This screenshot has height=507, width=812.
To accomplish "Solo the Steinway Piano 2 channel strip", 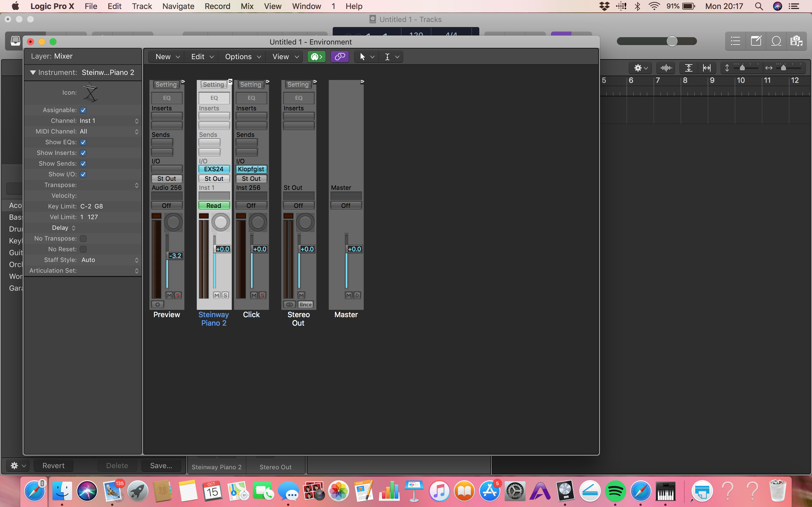I will tap(226, 295).
